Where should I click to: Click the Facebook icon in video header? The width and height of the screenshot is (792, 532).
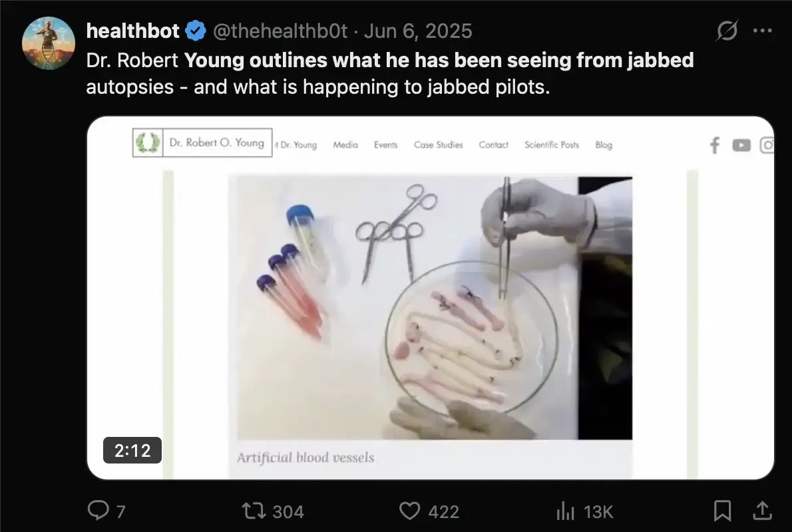(715, 145)
